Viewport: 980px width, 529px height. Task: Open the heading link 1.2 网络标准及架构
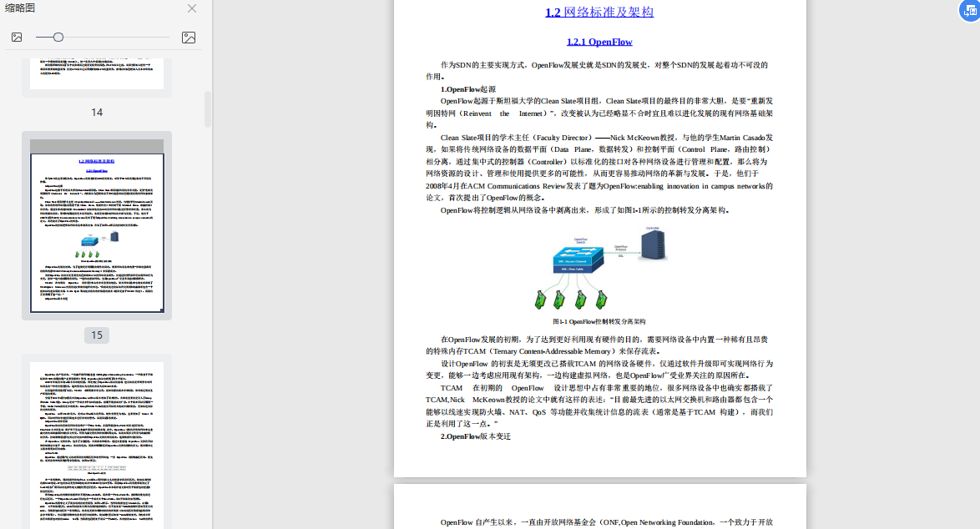[x=599, y=12]
